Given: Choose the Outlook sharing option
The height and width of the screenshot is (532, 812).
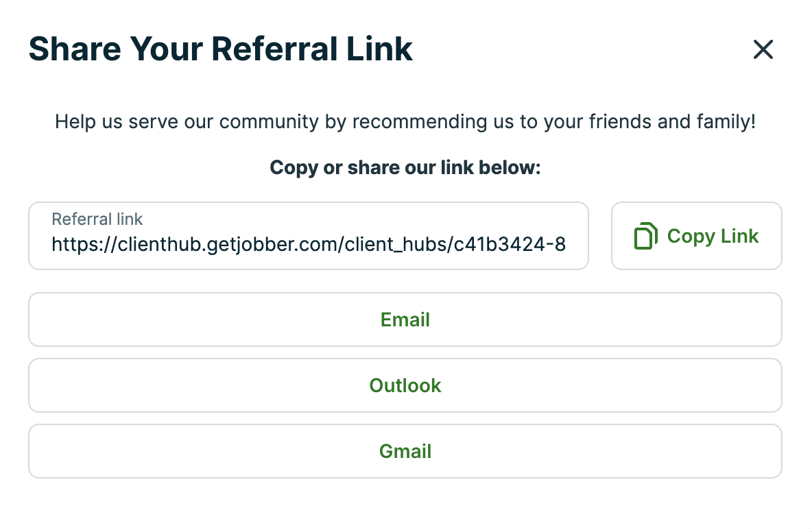Looking at the screenshot, I should (x=405, y=385).
